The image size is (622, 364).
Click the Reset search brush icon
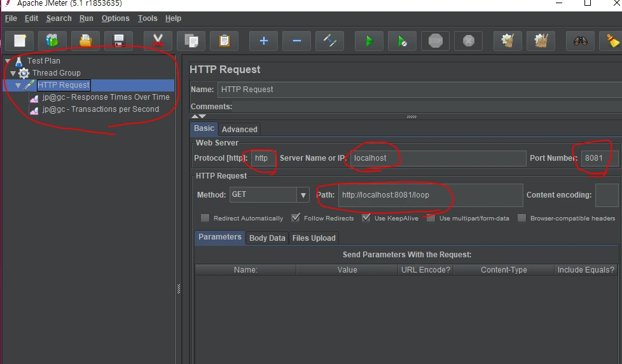[613, 41]
